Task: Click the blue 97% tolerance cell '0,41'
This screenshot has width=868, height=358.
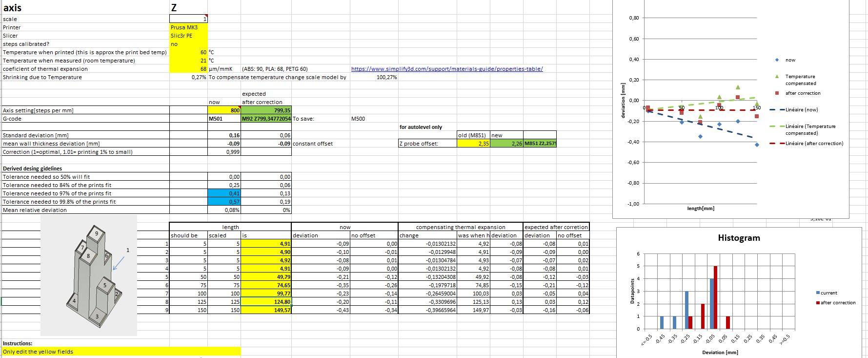Action: pyautogui.click(x=224, y=193)
